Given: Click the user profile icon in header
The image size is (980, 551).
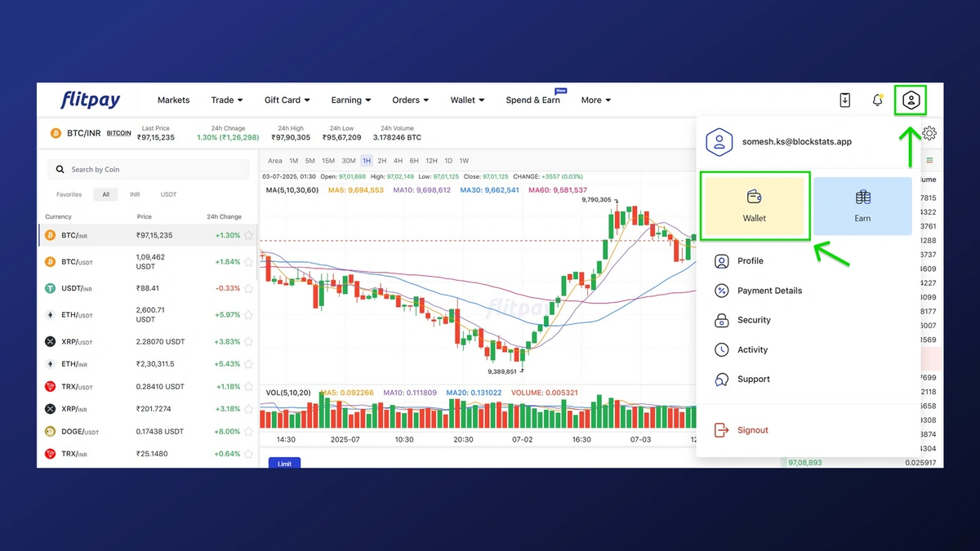Looking at the screenshot, I should pos(911,100).
